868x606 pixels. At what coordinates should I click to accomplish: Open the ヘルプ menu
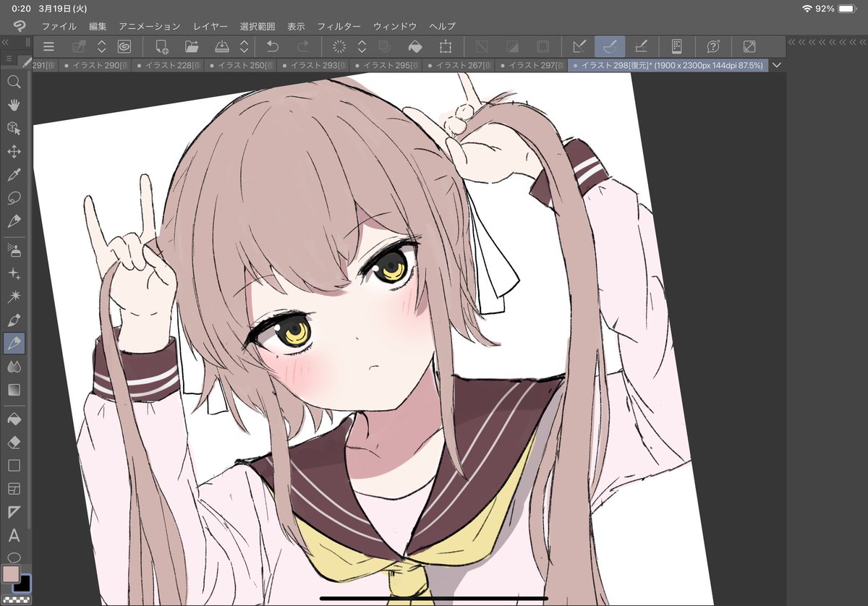(442, 26)
